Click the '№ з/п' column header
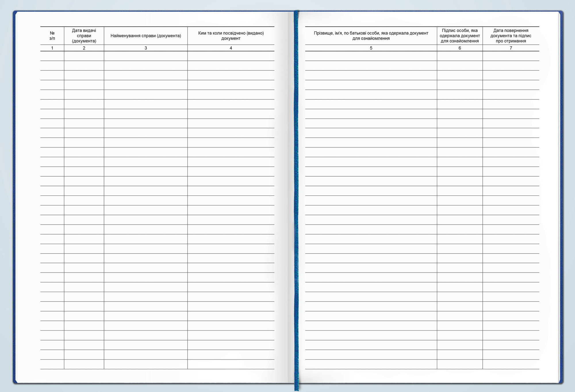 click(x=52, y=36)
